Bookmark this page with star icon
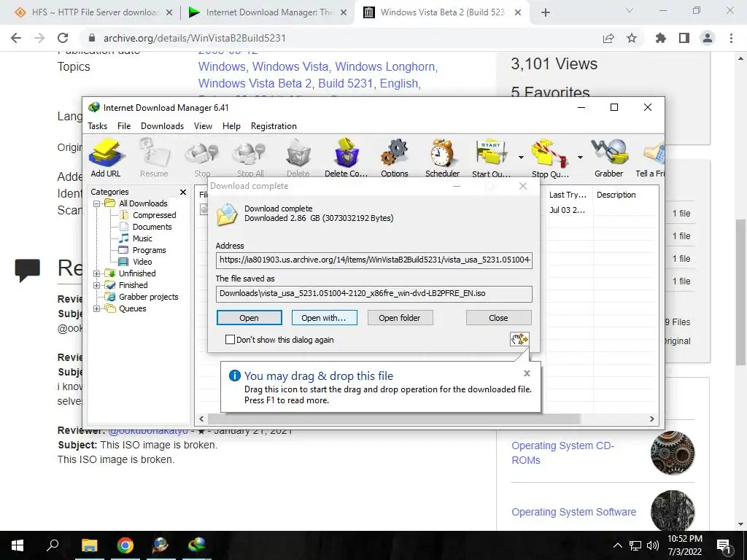Image resolution: width=747 pixels, height=560 pixels. pos(632,38)
